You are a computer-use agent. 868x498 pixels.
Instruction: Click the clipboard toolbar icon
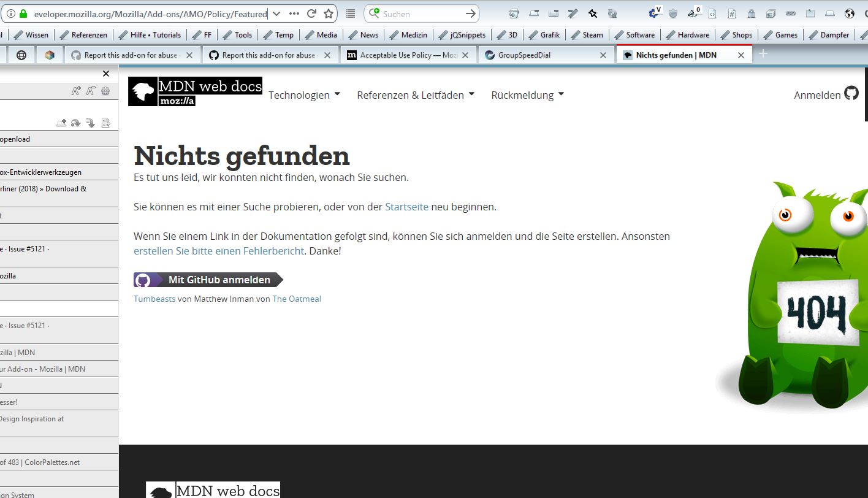point(810,13)
